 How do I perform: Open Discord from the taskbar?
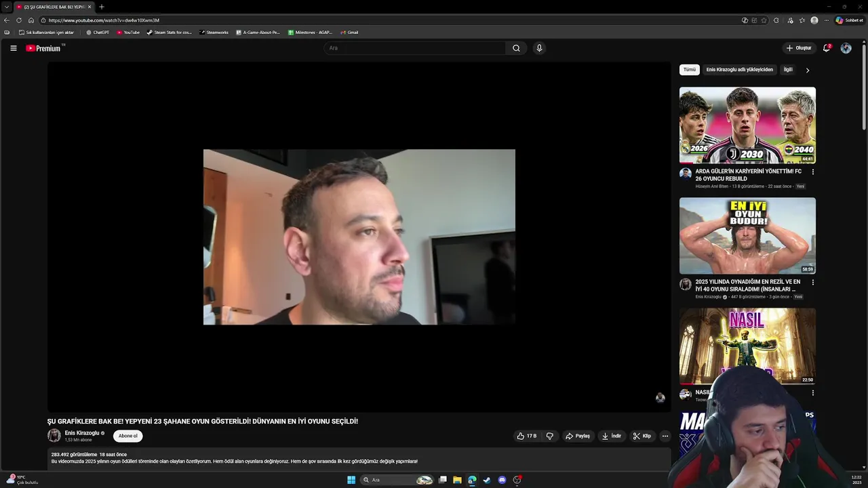click(x=502, y=480)
